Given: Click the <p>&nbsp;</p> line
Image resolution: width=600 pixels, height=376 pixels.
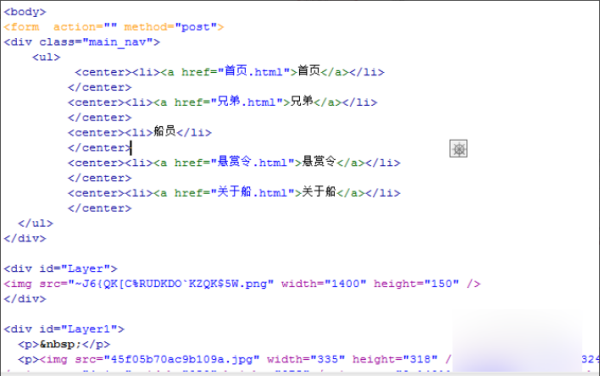Looking at the screenshot, I should coord(64,344).
